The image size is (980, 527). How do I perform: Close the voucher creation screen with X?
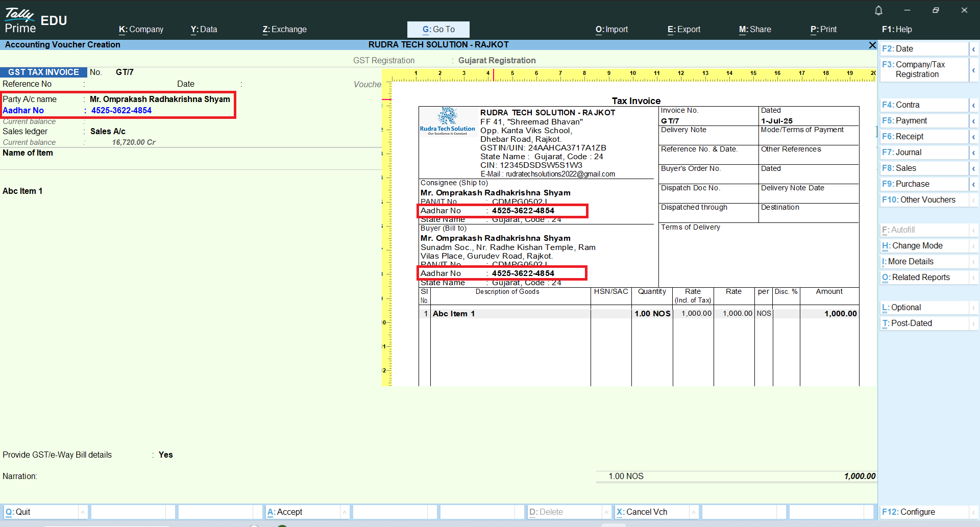click(x=872, y=45)
